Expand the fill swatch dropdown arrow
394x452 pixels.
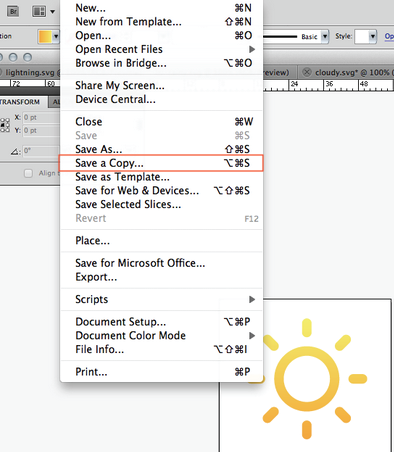pyautogui.click(x=56, y=37)
